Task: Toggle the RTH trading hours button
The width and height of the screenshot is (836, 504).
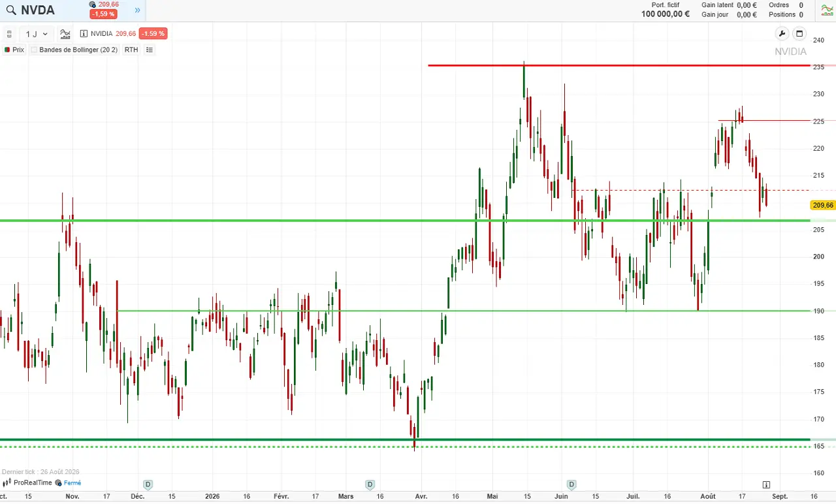Action: 131,50
